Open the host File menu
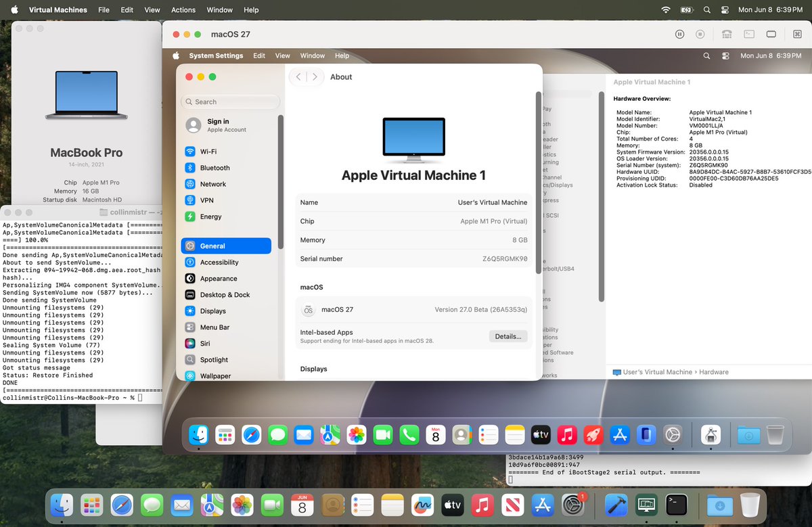The height and width of the screenshot is (527, 812). click(104, 10)
